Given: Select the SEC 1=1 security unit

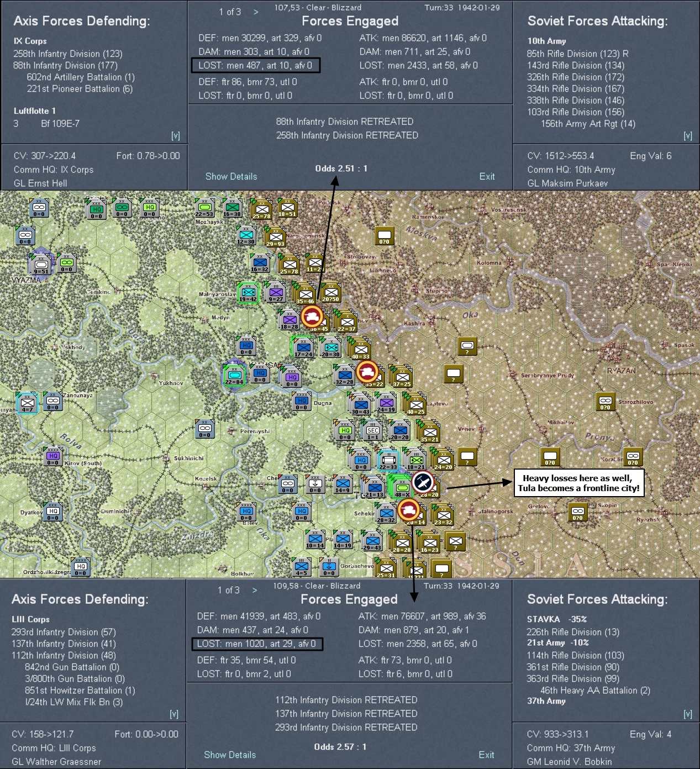Looking at the screenshot, I should coord(373,431).
